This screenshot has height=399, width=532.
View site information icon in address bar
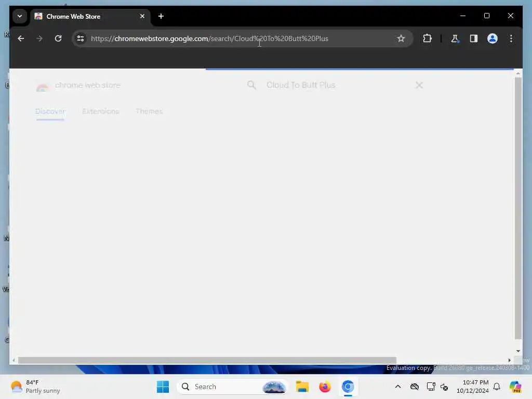coord(81,38)
